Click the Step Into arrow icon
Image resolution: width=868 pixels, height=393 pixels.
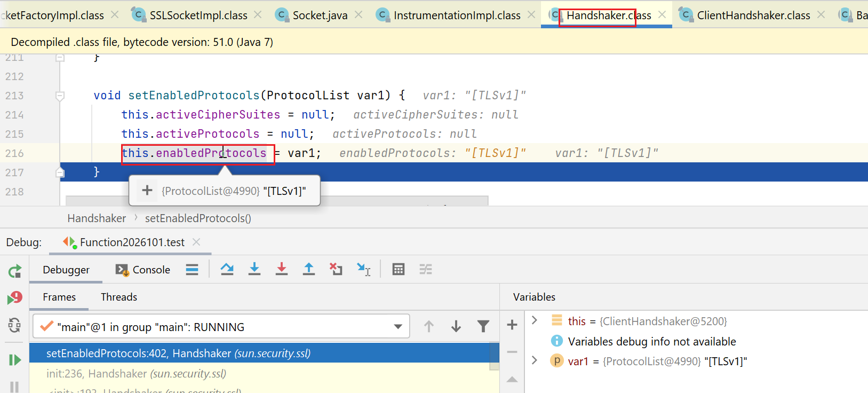tap(254, 269)
